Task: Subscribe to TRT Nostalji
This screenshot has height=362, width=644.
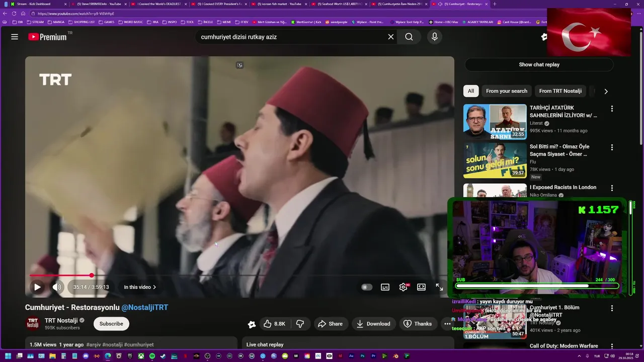Action: pos(111,324)
